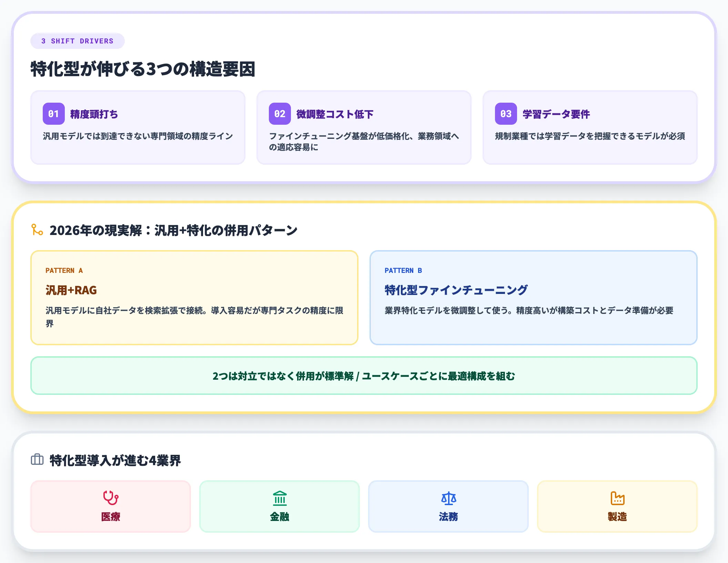Click the 02 number badge
The width and height of the screenshot is (728, 563).
point(280,114)
